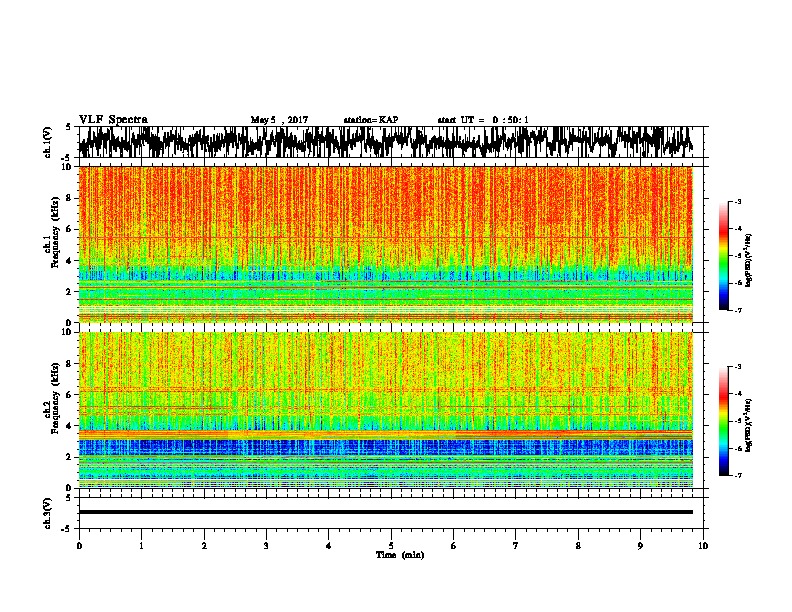Click time axis tick label "9"

pos(640,546)
